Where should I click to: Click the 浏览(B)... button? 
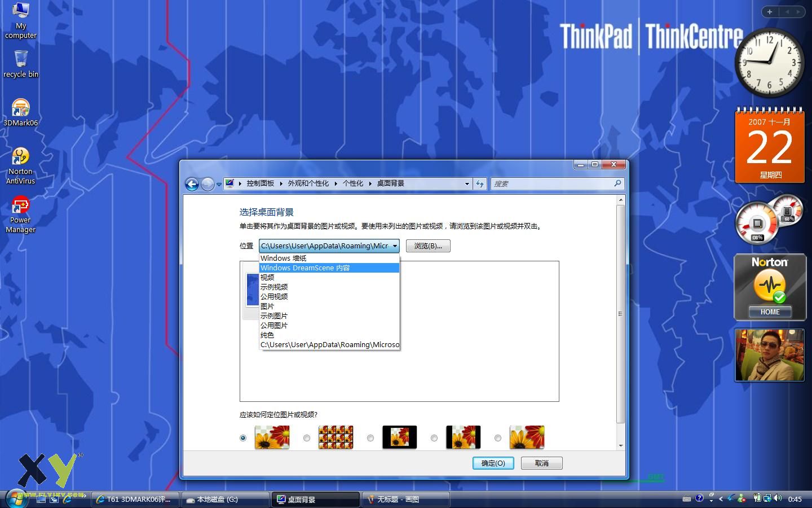coord(428,246)
